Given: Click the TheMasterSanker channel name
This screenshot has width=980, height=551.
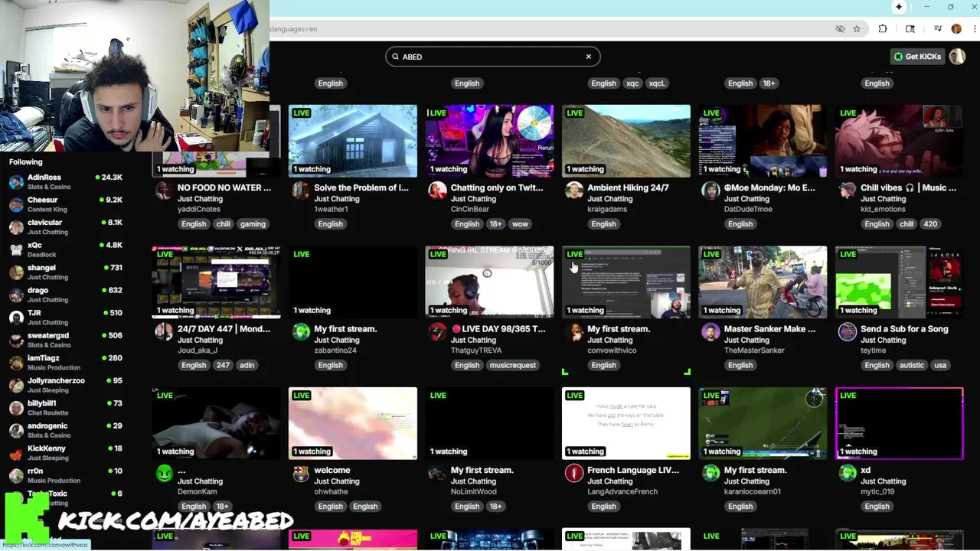Looking at the screenshot, I should point(754,350).
